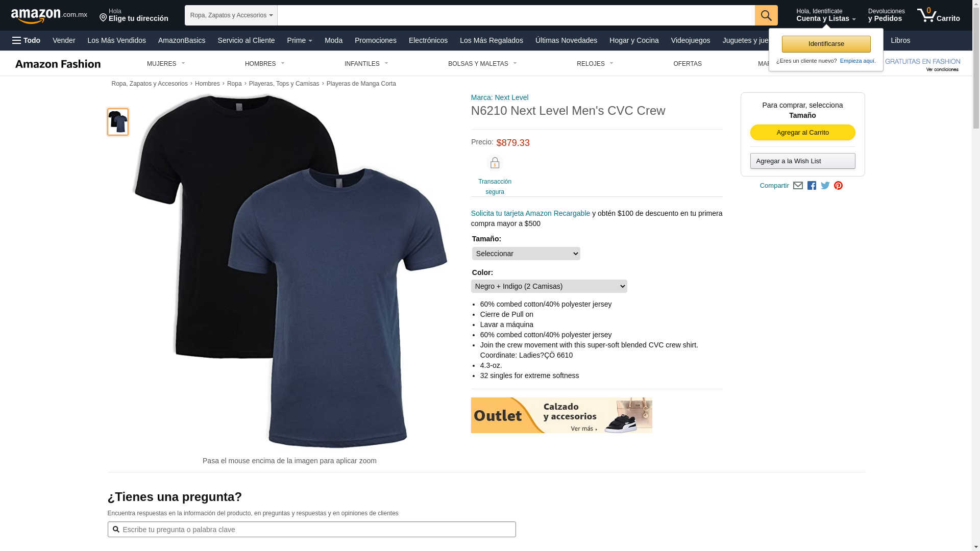Open the Todo hamburger menu
980x551 pixels.
coord(27,40)
